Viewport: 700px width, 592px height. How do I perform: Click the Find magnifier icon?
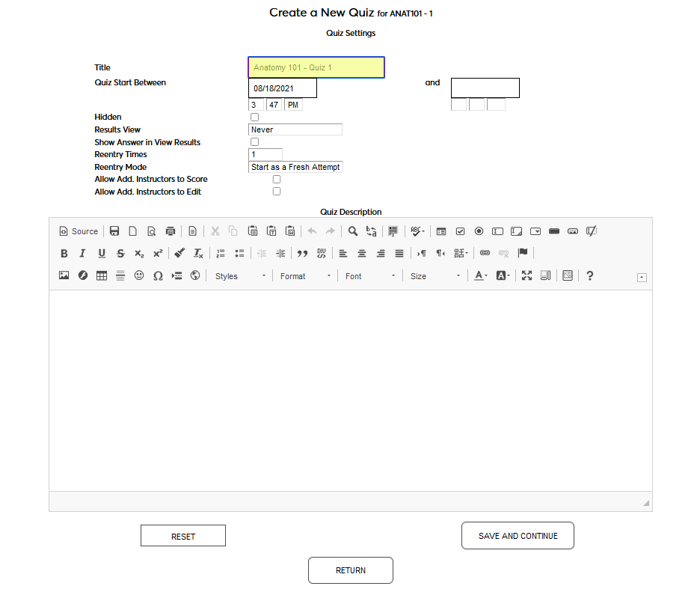pos(353,231)
